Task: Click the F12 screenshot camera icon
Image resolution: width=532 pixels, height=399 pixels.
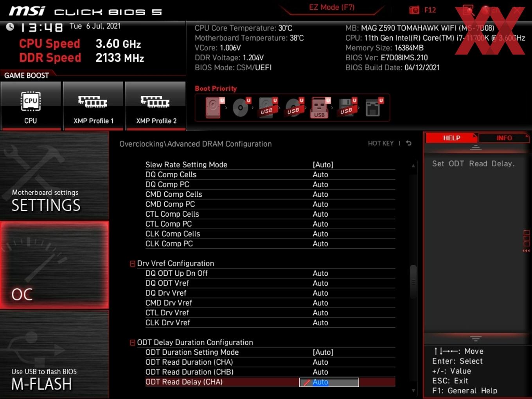Action: (x=414, y=10)
